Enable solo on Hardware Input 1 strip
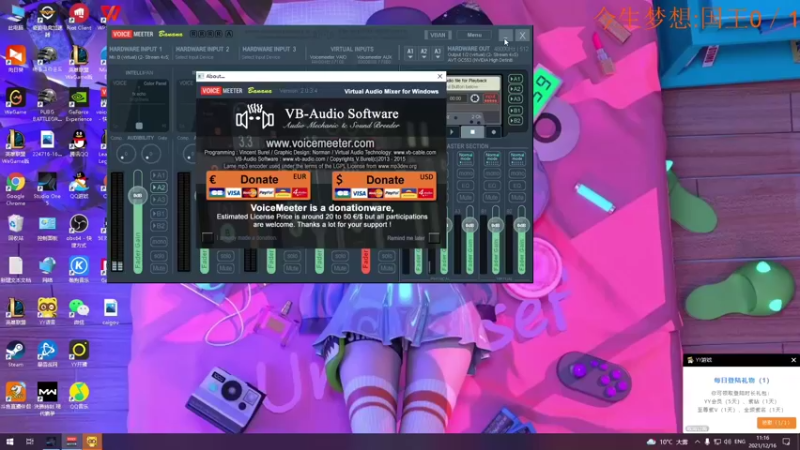The height and width of the screenshot is (450, 800). click(x=159, y=256)
